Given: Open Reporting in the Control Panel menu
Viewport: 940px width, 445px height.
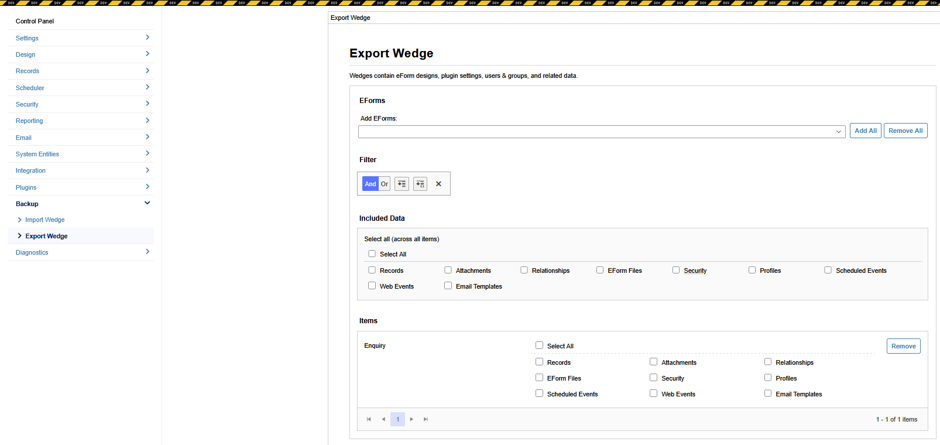Looking at the screenshot, I should [x=29, y=121].
